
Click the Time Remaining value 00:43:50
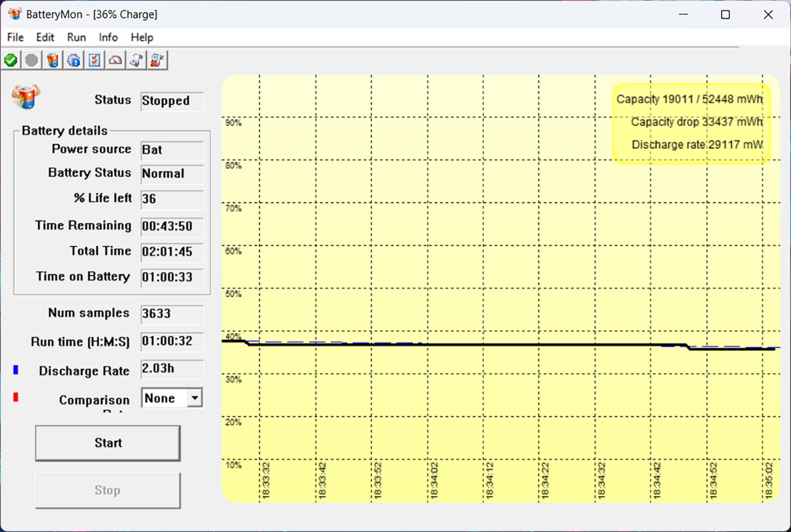tap(172, 227)
